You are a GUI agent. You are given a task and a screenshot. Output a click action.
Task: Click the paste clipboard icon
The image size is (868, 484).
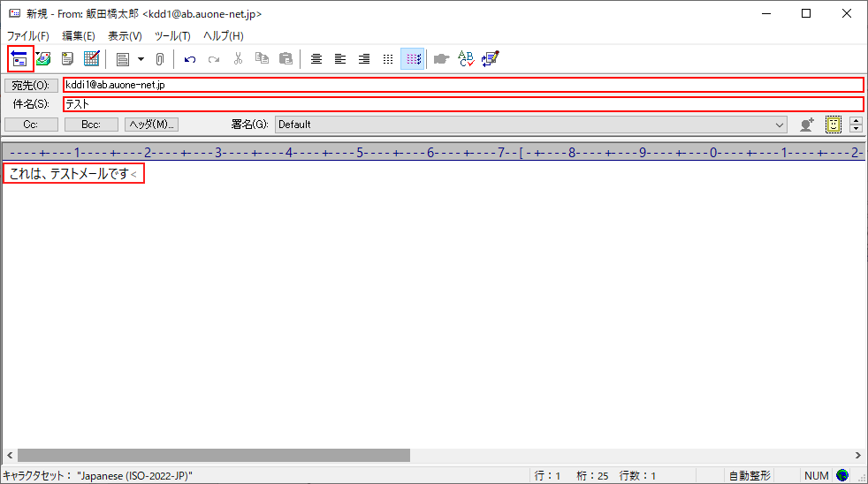click(x=286, y=58)
